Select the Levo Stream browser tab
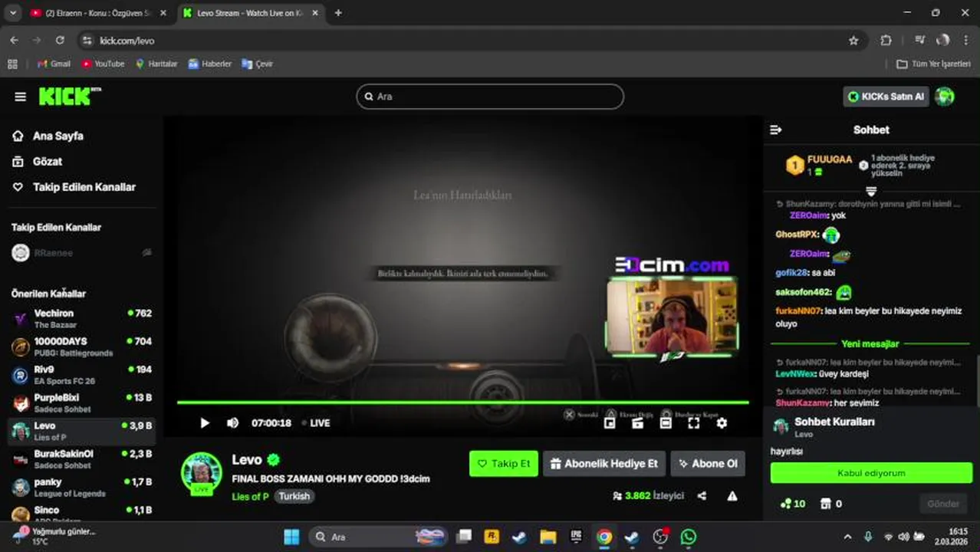 coord(250,13)
